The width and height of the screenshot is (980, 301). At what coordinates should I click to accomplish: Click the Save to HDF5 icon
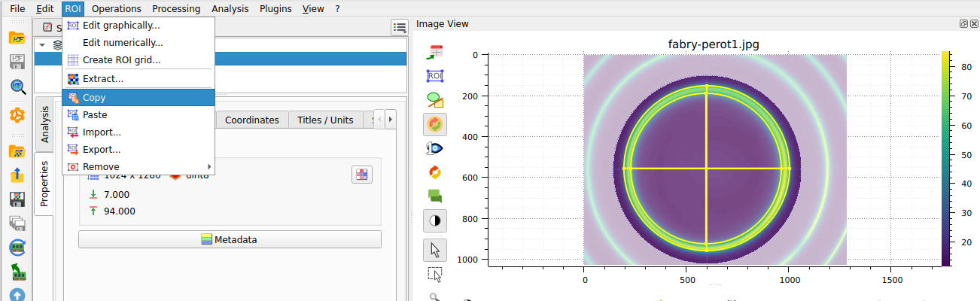[x=17, y=62]
